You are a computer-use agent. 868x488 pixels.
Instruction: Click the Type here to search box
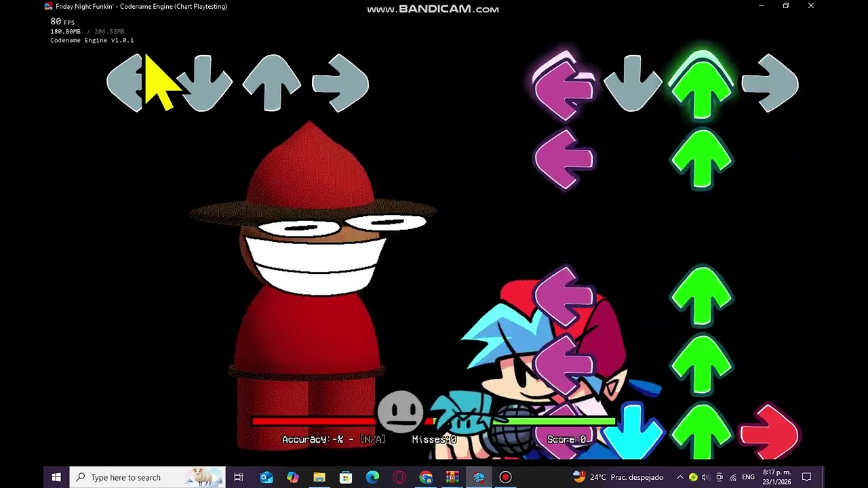pyautogui.click(x=148, y=477)
